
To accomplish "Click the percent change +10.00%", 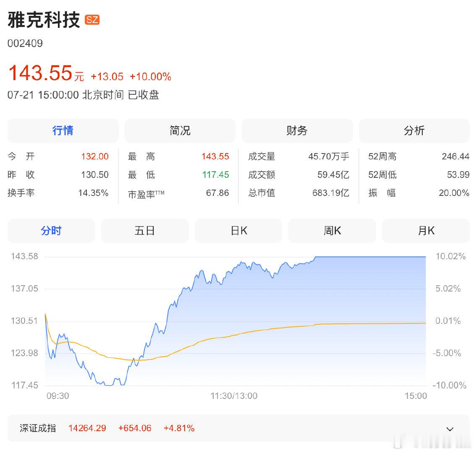I will (150, 76).
